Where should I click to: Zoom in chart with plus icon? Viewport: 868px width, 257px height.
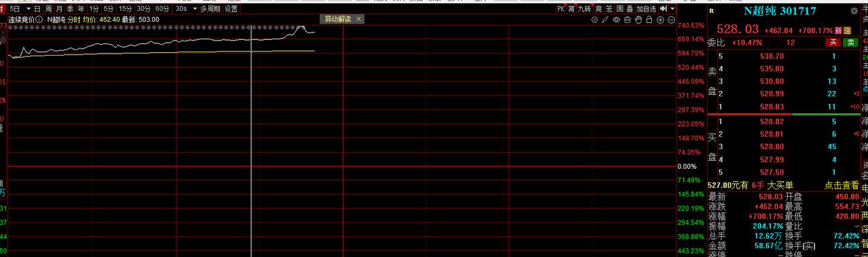tap(660, 20)
